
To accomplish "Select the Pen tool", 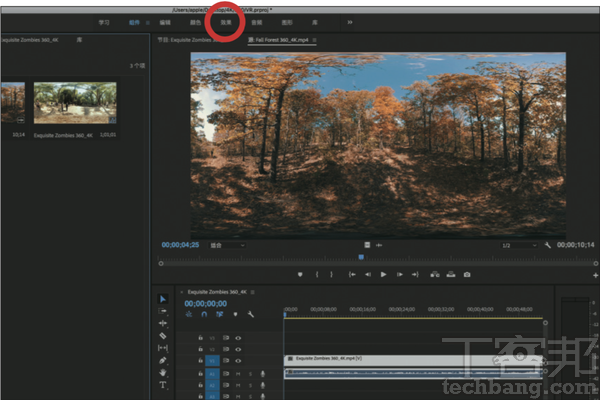I will [163, 360].
